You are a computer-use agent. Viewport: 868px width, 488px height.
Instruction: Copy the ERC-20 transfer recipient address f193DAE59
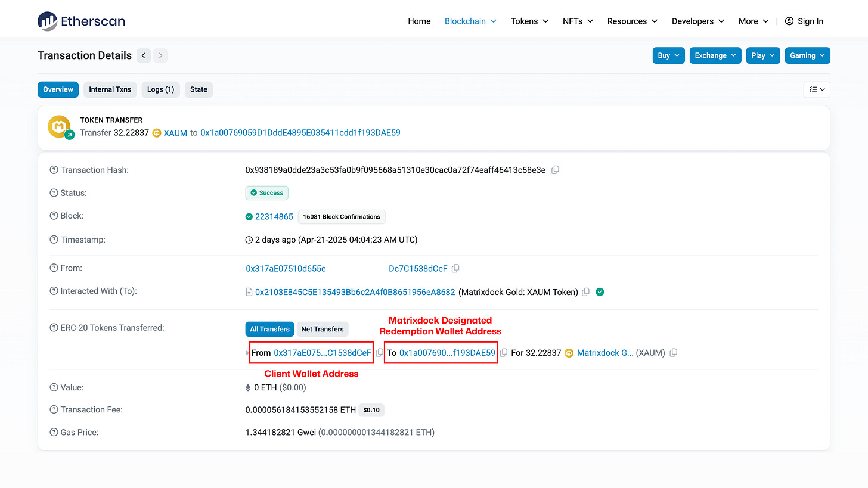(504, 353)
